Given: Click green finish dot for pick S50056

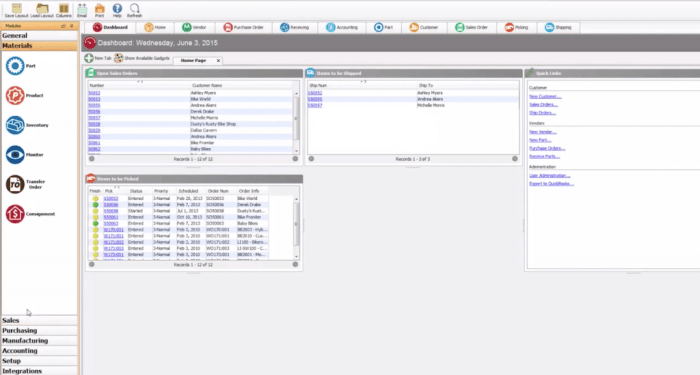Looking at the screenshot, I should coord(96,204).
